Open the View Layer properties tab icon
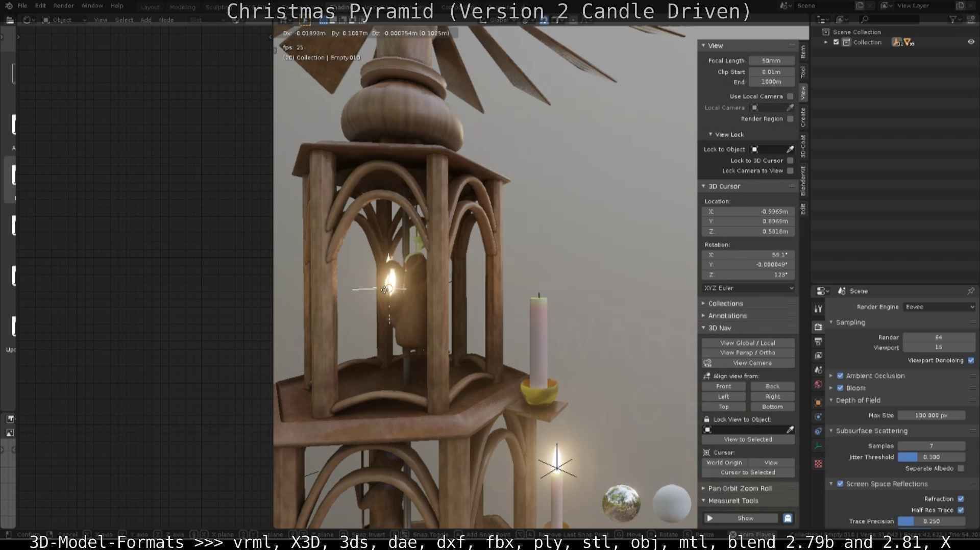 pos(818,356)
